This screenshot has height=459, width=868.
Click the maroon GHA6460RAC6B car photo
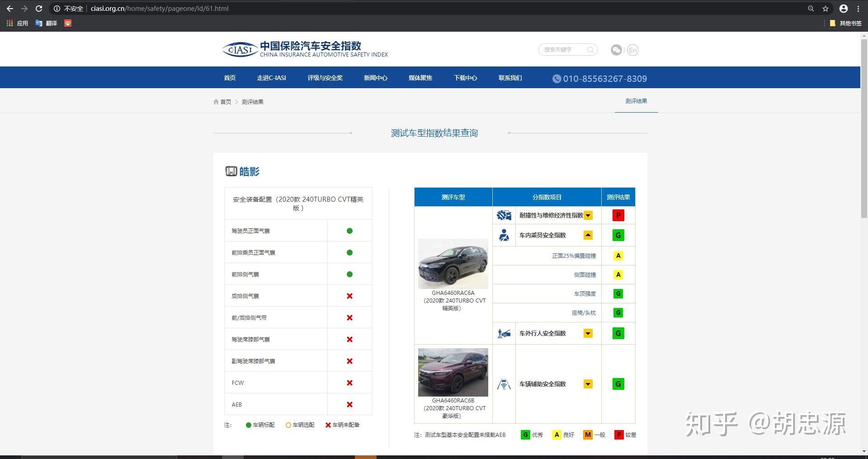click(x=453, y=372)
